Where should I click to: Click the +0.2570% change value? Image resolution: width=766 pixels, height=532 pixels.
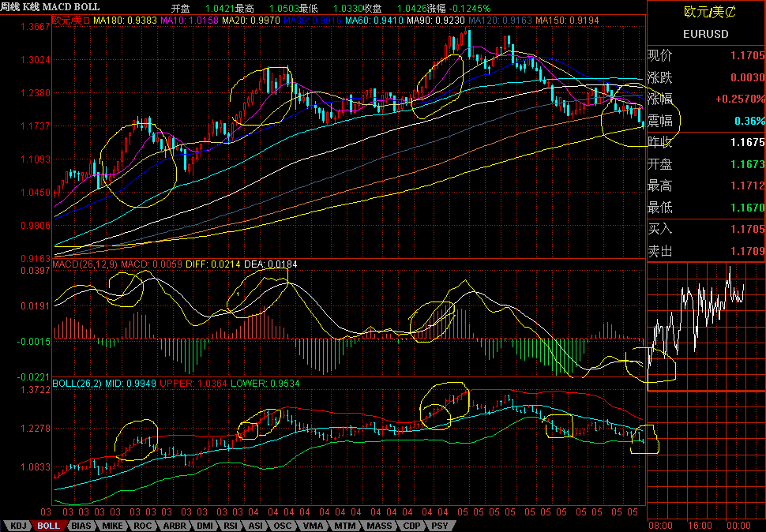[740, 99]
